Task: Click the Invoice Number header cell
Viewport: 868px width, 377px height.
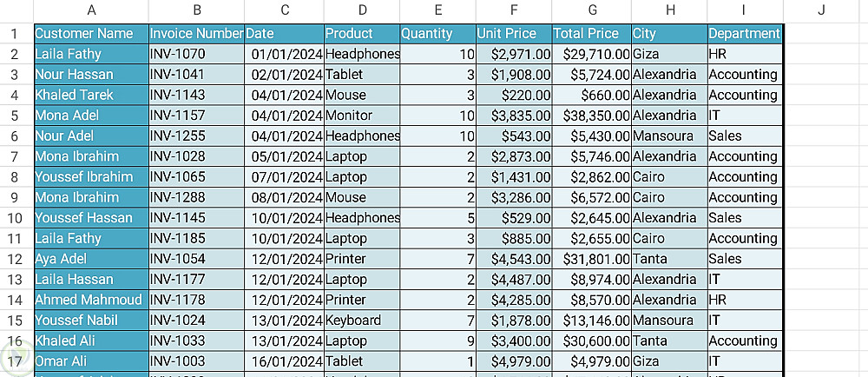Action: 196,34
